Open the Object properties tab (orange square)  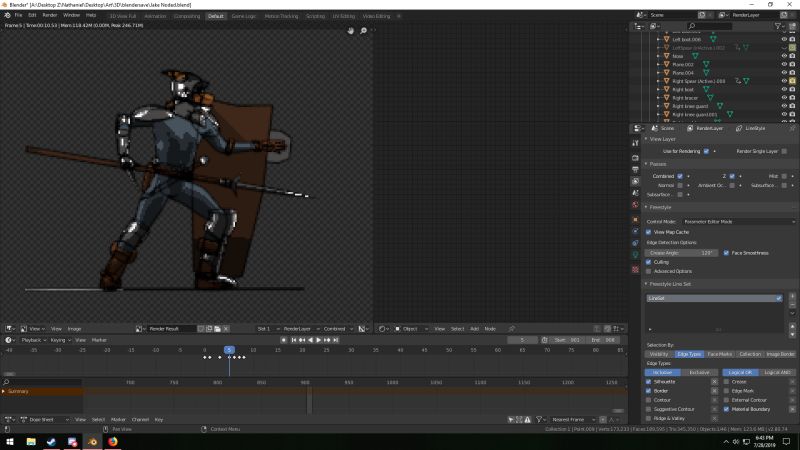[x=635, y=219]
